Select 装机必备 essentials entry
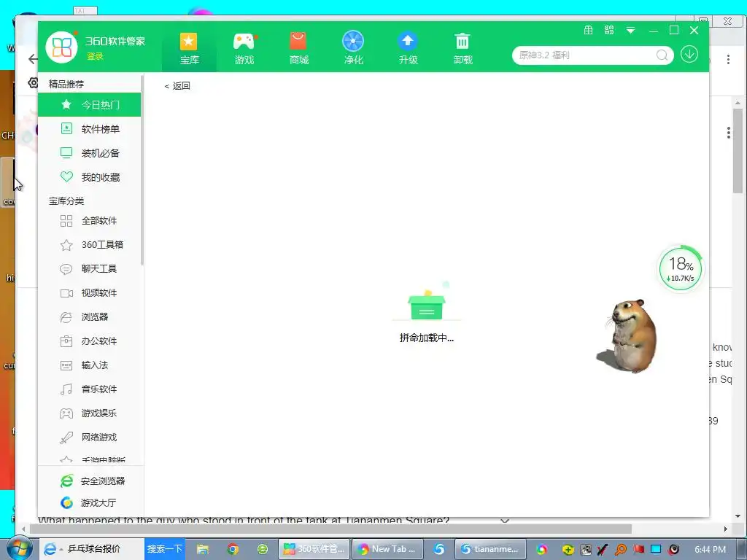This screenshot has height=560, width=747. 90,153
